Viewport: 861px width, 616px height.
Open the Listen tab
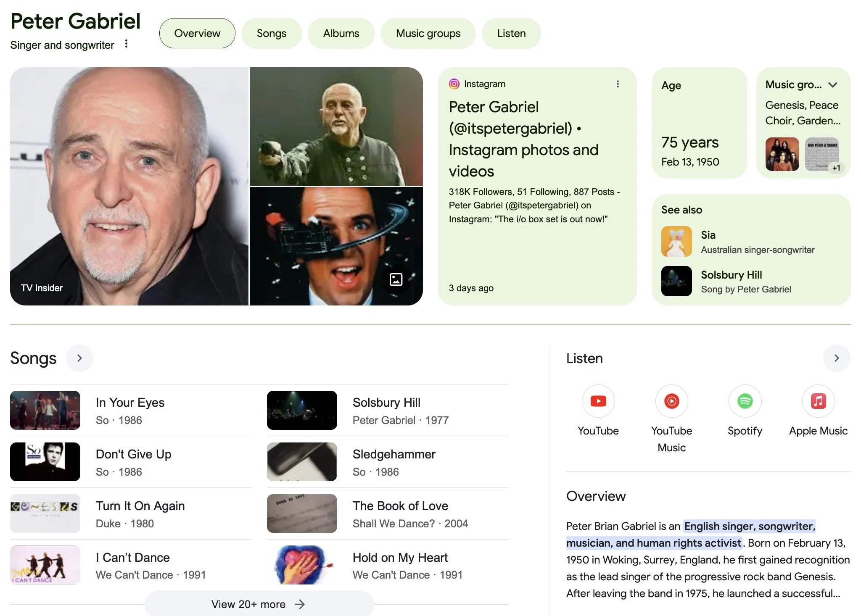(511, 33)
